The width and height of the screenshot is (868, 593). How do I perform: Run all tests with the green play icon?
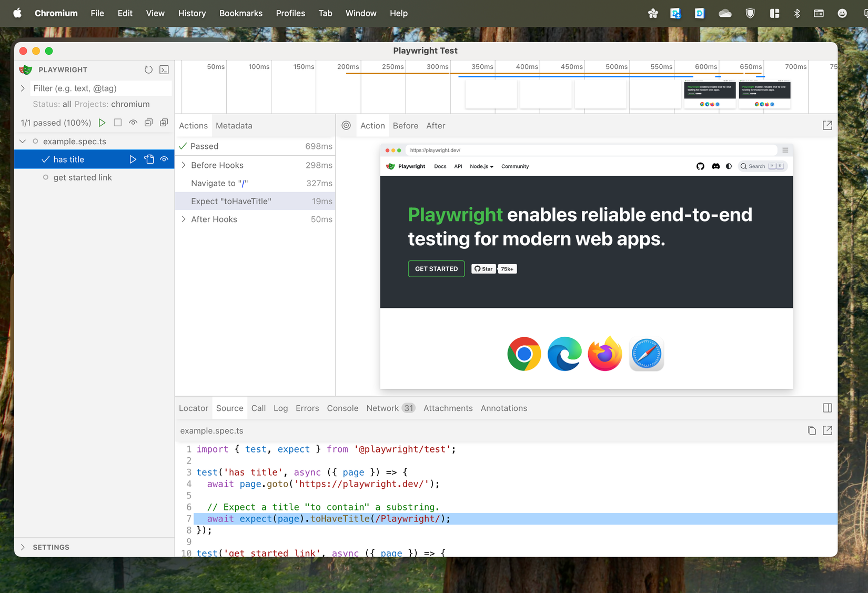click(102, 123)
